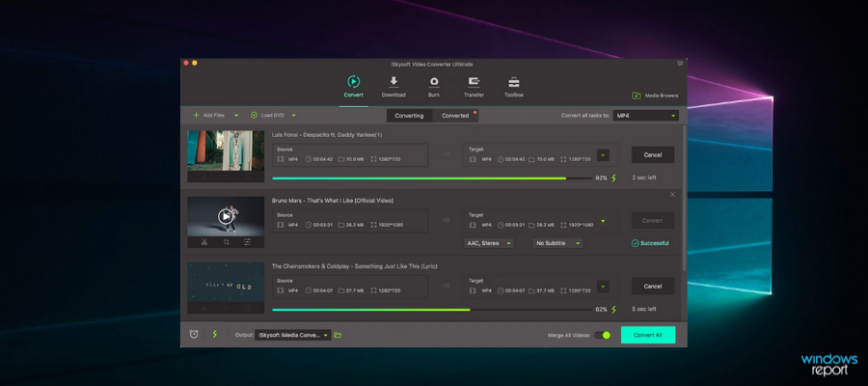Open the schedule alarm clock icon

194,334
